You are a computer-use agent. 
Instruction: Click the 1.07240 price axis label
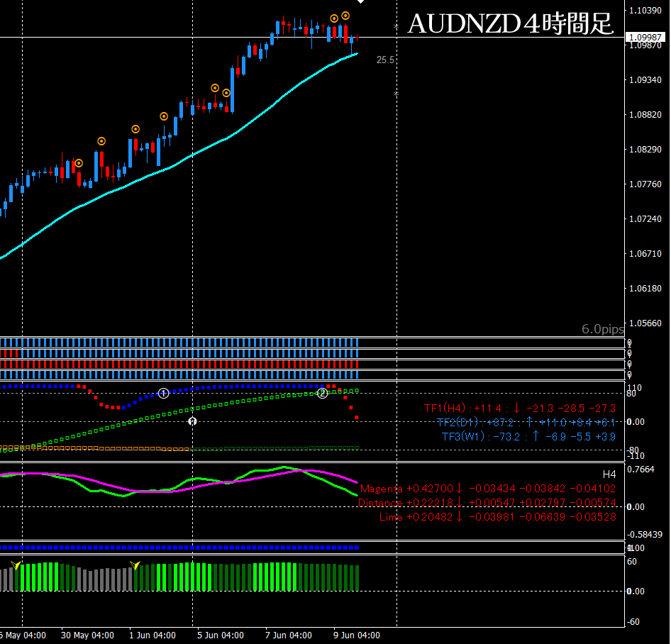click(645, 218)
